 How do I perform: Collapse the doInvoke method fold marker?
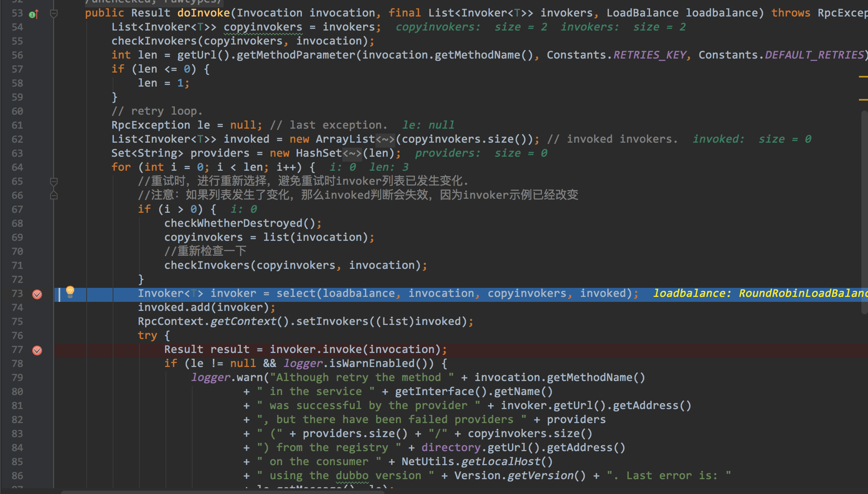point(54,14)
